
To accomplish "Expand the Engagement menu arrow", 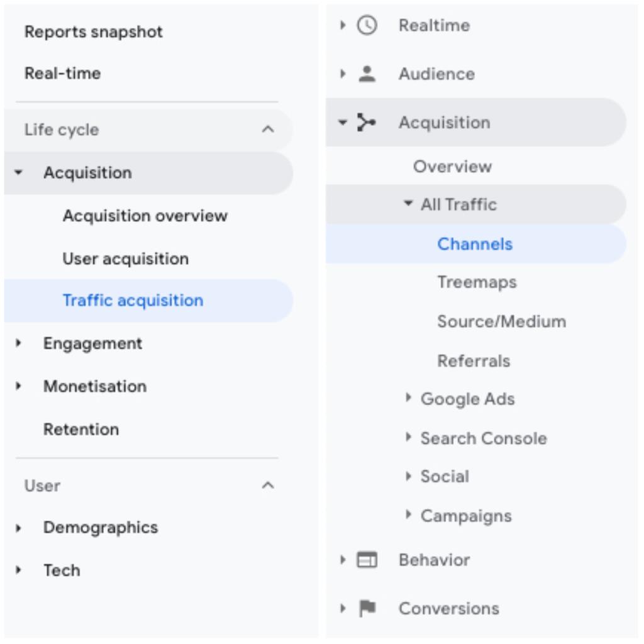I will pos(18,343).
